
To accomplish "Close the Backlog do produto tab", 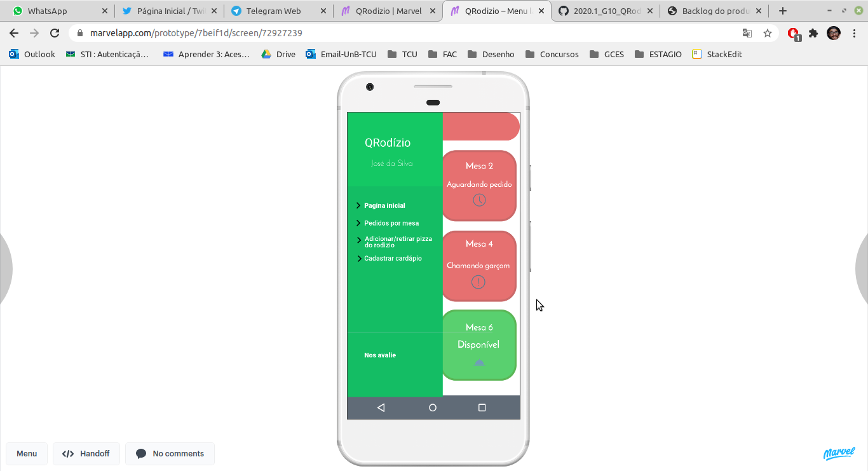I will tap(759, 11).
